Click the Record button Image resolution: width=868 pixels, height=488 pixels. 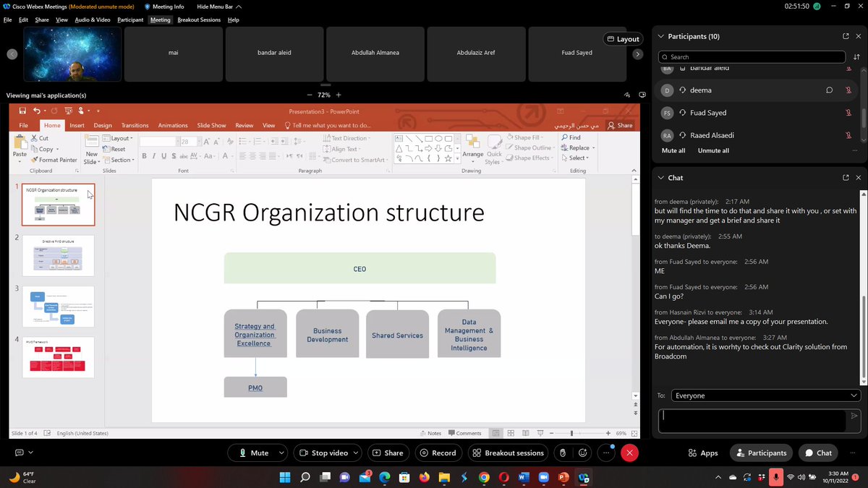click(438, 453)
